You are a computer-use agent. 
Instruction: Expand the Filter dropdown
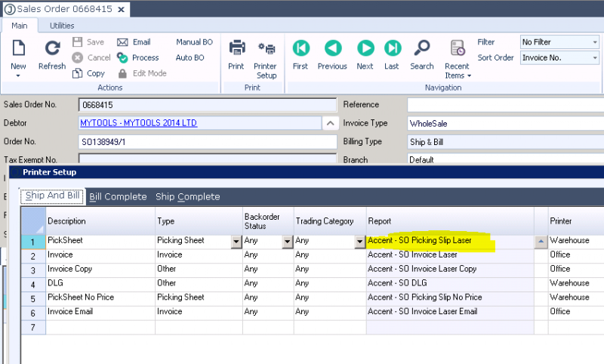coord(594,42)
